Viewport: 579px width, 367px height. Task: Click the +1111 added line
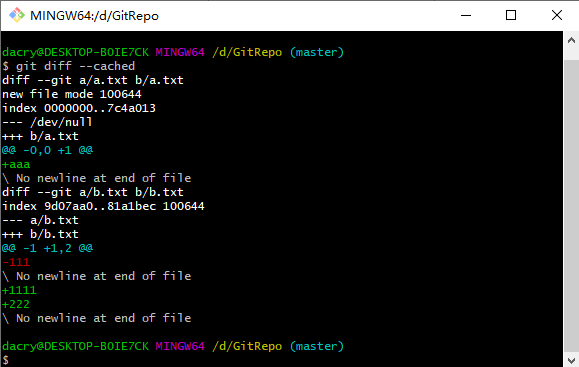(x=19, y=290)
